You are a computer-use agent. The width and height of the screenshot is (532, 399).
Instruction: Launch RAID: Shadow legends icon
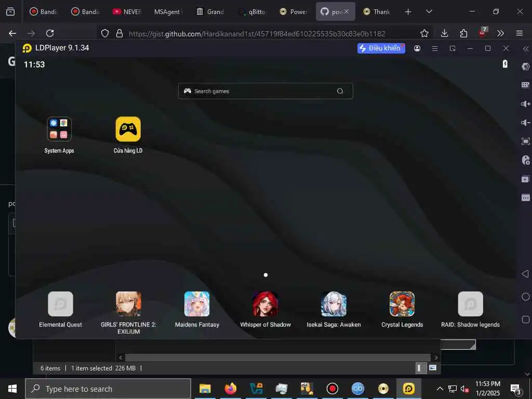(x=471, y=304)
